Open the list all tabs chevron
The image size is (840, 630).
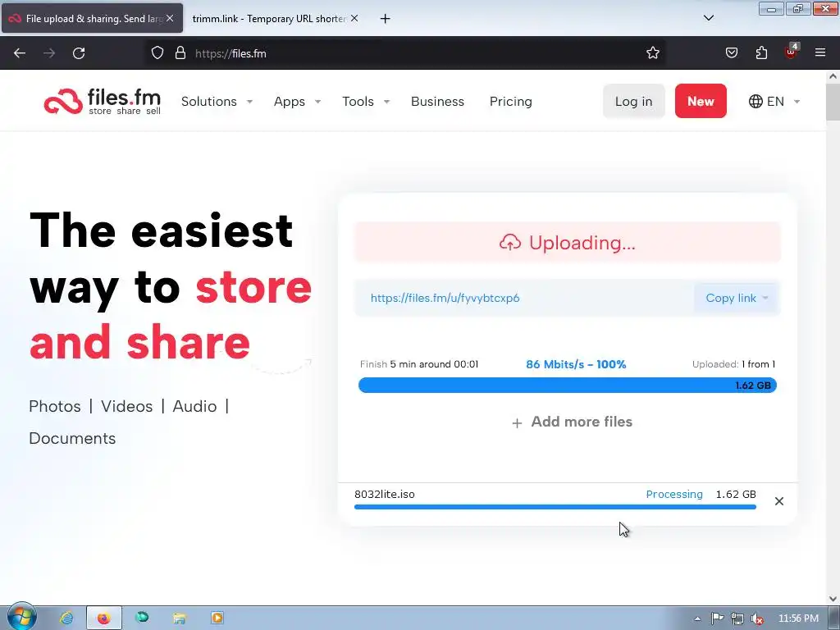point(709,18)
